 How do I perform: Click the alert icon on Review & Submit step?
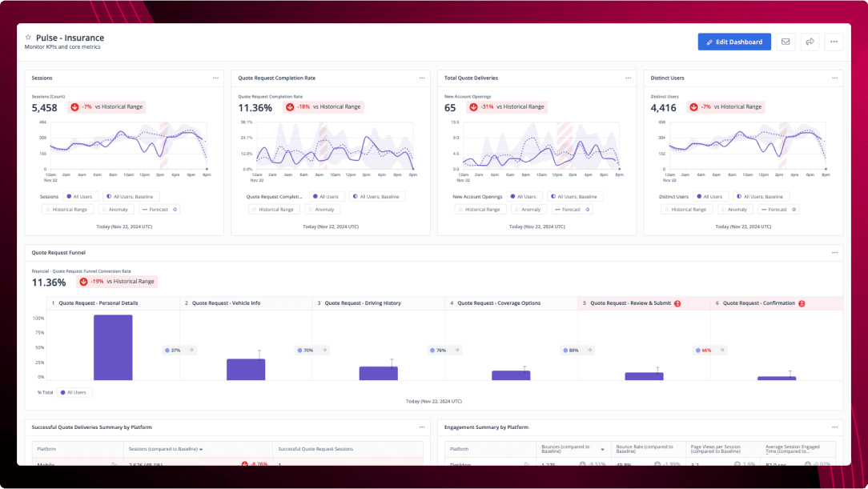pos(677,303)
